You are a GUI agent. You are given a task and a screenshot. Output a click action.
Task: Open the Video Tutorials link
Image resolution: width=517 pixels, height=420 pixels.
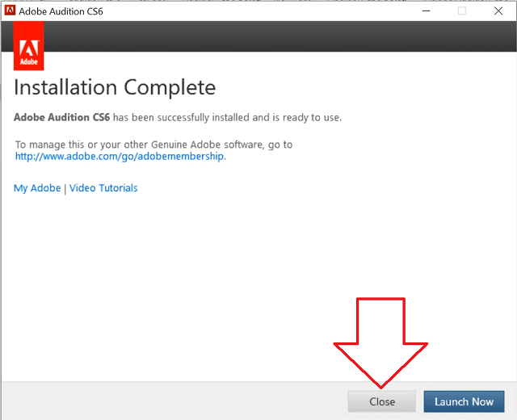[103, 188]
